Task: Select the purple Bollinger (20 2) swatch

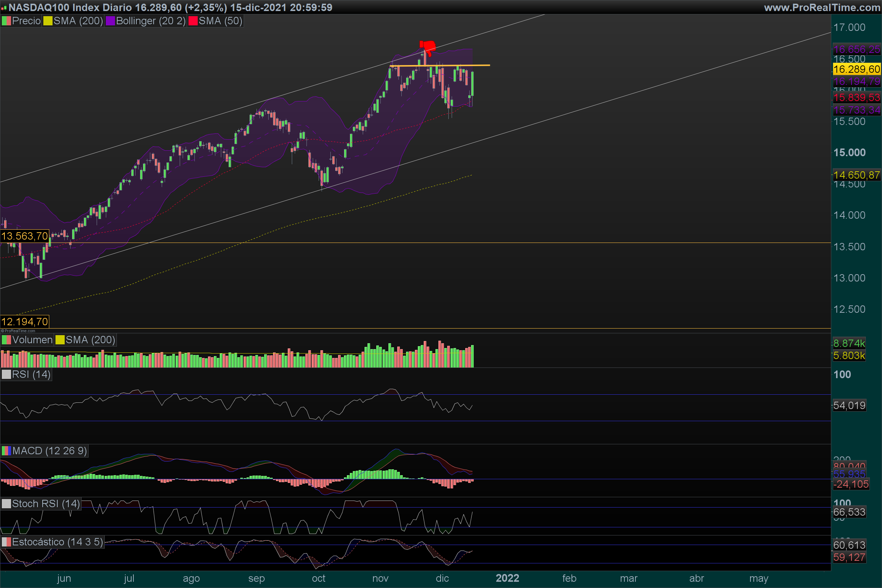Action: pyautogui.click(x=110, y=21)
